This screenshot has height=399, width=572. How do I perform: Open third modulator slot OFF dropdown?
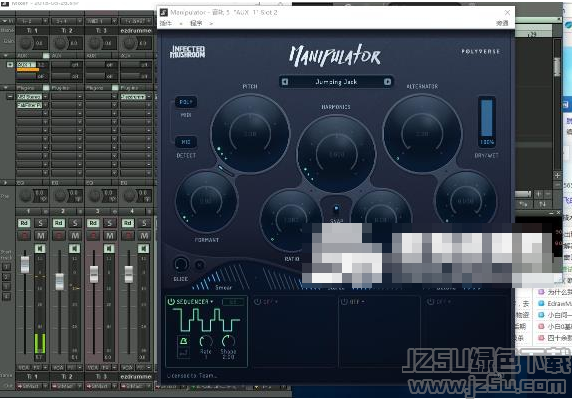pos(358,302)
